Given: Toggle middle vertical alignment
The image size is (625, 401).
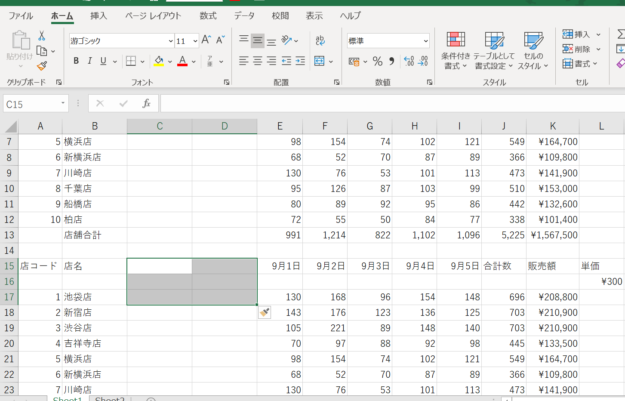Looking at the screenshot, I should coord(257,40).
